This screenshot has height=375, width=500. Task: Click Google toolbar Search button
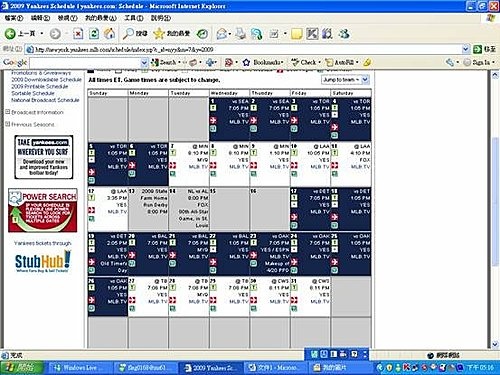pos(163,62)
